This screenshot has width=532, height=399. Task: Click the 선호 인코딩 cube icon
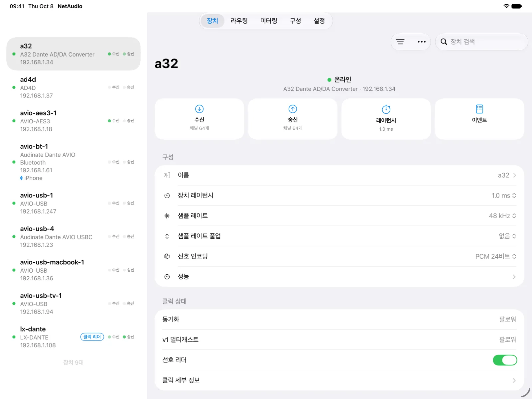pyautogui.click(x=167, y=256)
